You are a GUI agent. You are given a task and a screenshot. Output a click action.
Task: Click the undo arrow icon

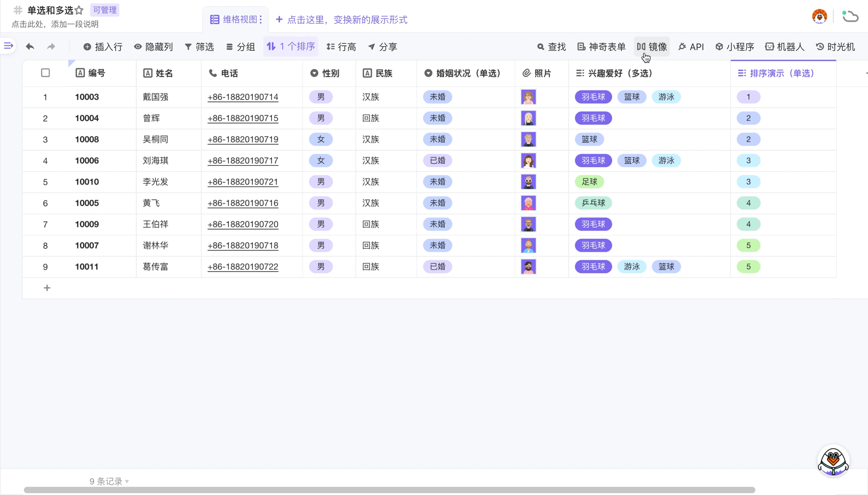click(x=30, y=46)
